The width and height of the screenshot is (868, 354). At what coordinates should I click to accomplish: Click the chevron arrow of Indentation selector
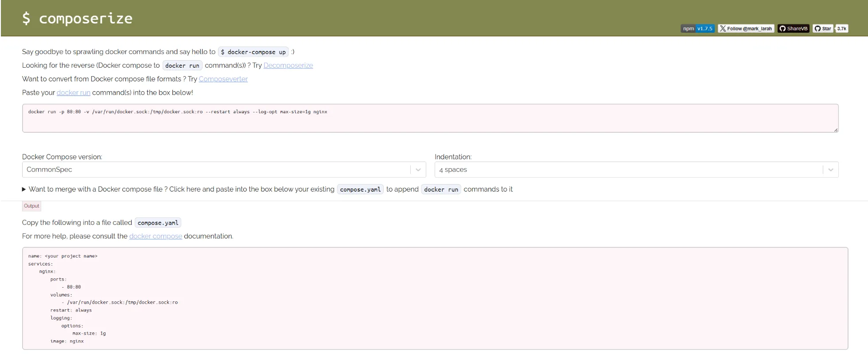(830, 170)
